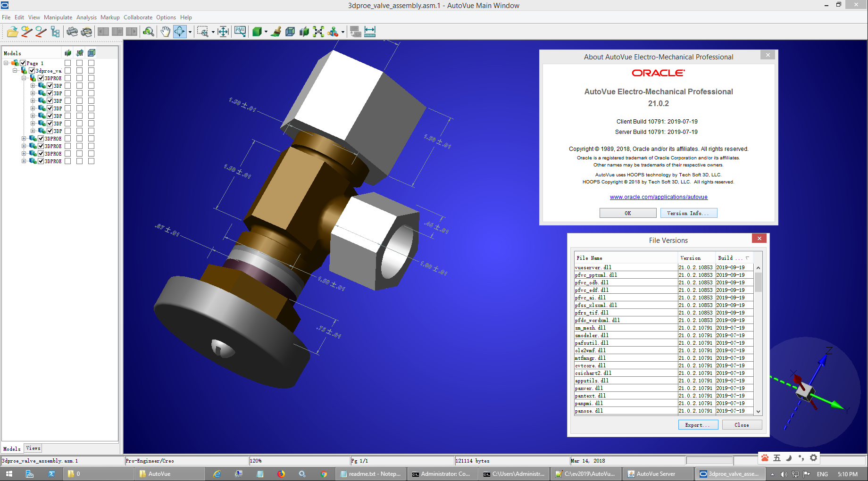Select the Pan hand tool
Image resolution: width=868 pixels, height=481 pixels.
pos(165,32)
